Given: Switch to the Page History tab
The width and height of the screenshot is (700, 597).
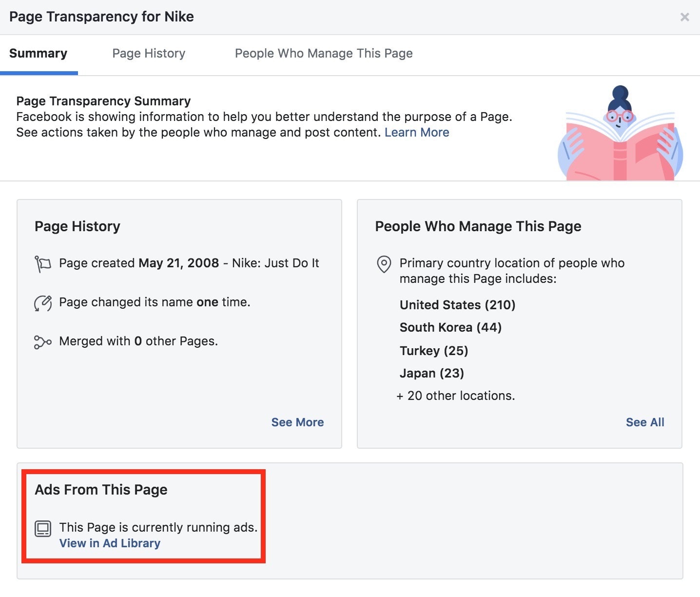Looking at the screenshot, I should 149,54.
